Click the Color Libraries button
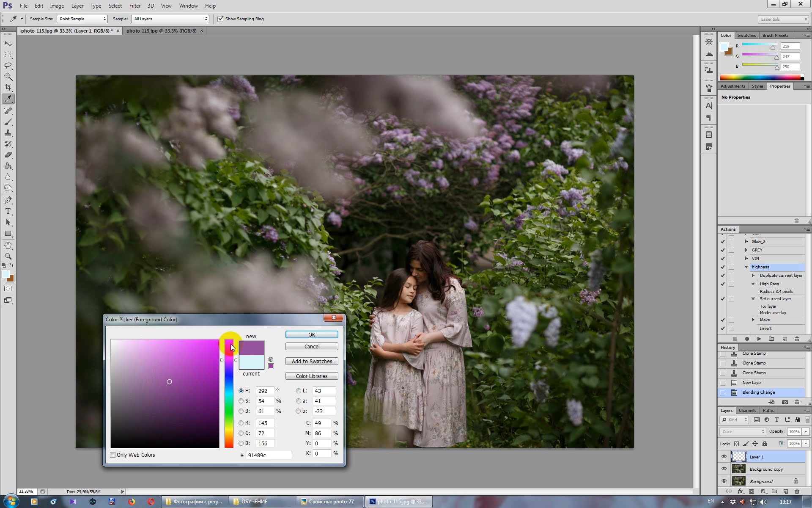The height and width of the screenshot is (508, 812). tap(312, 376)
